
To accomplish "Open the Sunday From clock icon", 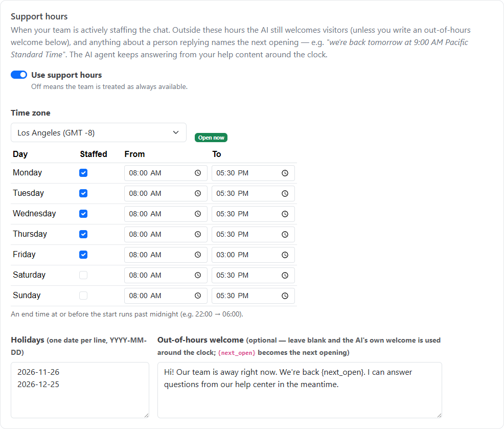I will [x=198, y=296].
